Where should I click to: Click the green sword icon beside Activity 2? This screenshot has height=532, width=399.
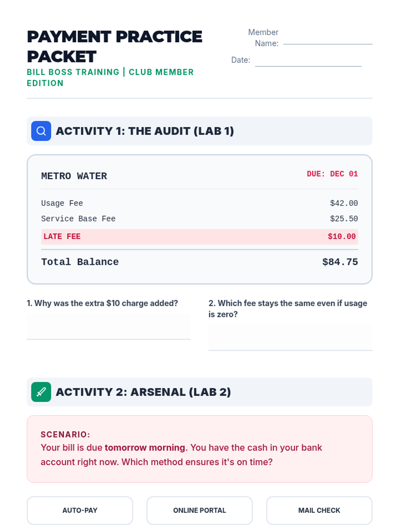click(x=41, y=392)
